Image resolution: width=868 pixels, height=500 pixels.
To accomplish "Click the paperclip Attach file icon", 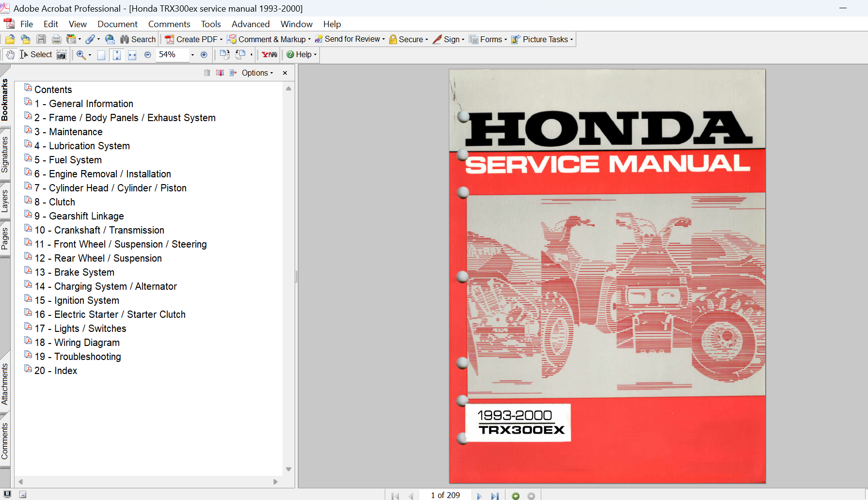I will (x=90, y=39).
